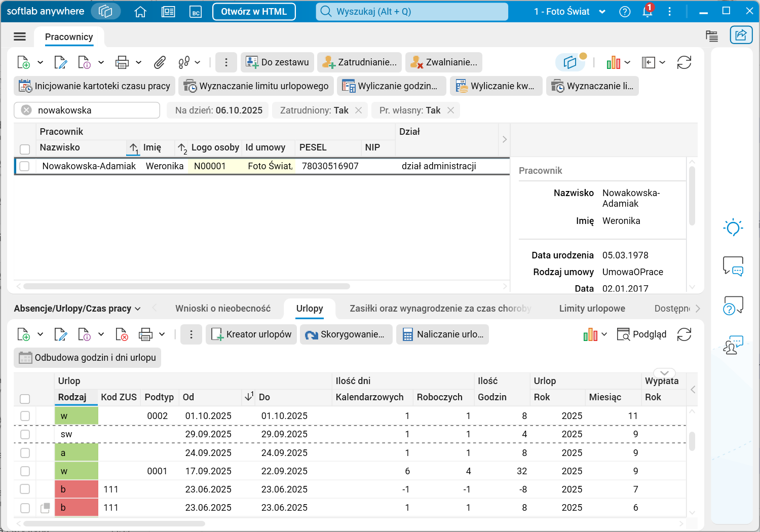Screen dimensions: 760x532
Task: Tick checkbox for leave row dated 29.09.2025
Action: (25, 434)
